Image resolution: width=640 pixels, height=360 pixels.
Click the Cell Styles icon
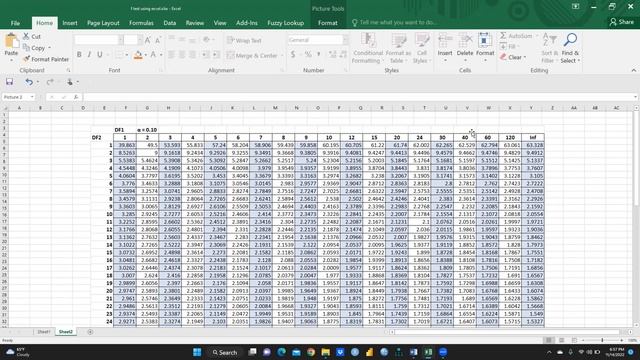click(x=422, y=41)
